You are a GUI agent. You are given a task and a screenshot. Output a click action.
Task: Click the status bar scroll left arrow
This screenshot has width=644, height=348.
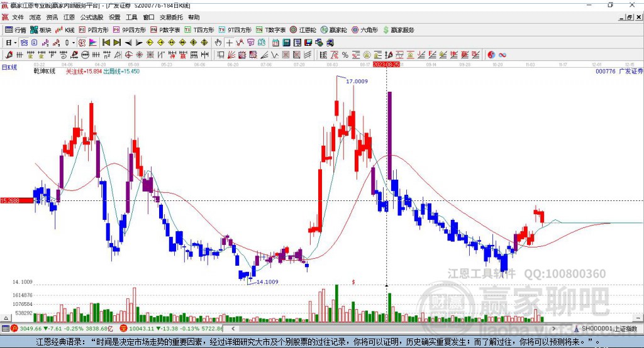(x=233, y=329)
